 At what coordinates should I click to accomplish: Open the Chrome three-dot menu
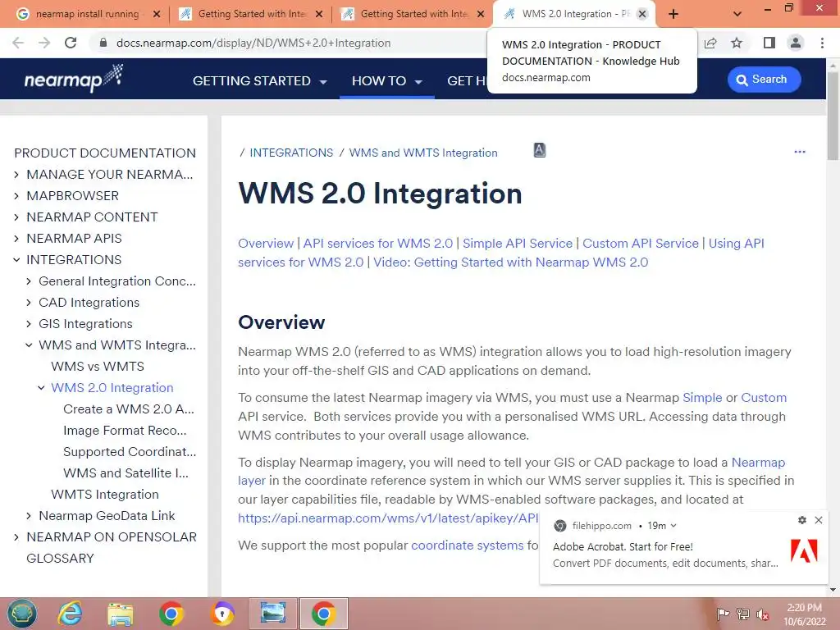coord(822,43)
